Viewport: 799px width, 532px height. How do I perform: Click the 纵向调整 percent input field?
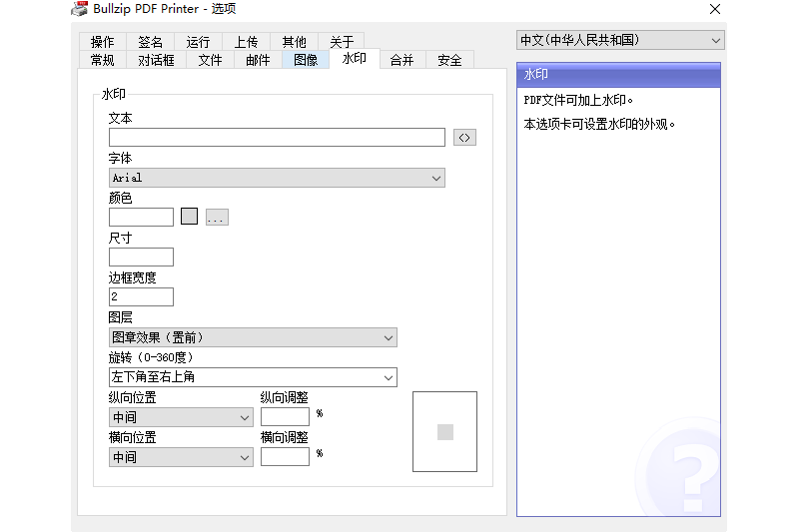285,417
